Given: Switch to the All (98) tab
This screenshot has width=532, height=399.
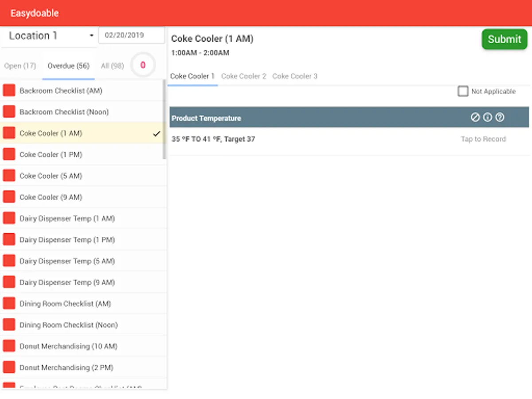Looking at the screenshot, I should pos(112,66).
